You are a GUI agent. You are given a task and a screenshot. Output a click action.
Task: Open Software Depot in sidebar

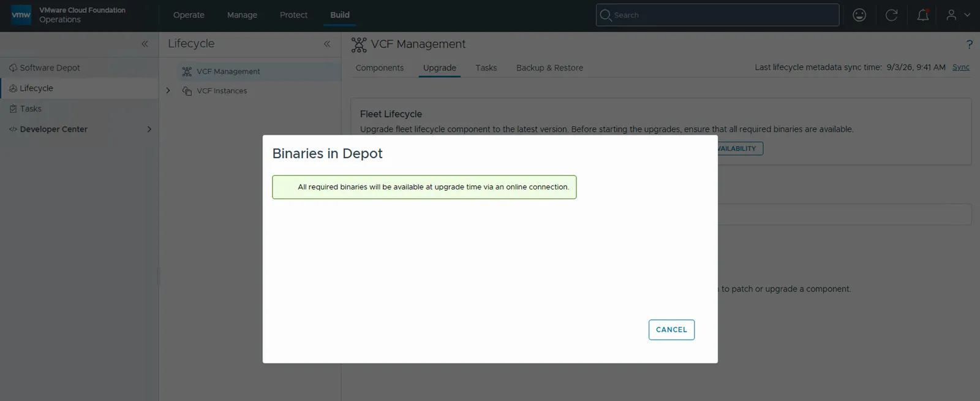click(x=50, y=67)
